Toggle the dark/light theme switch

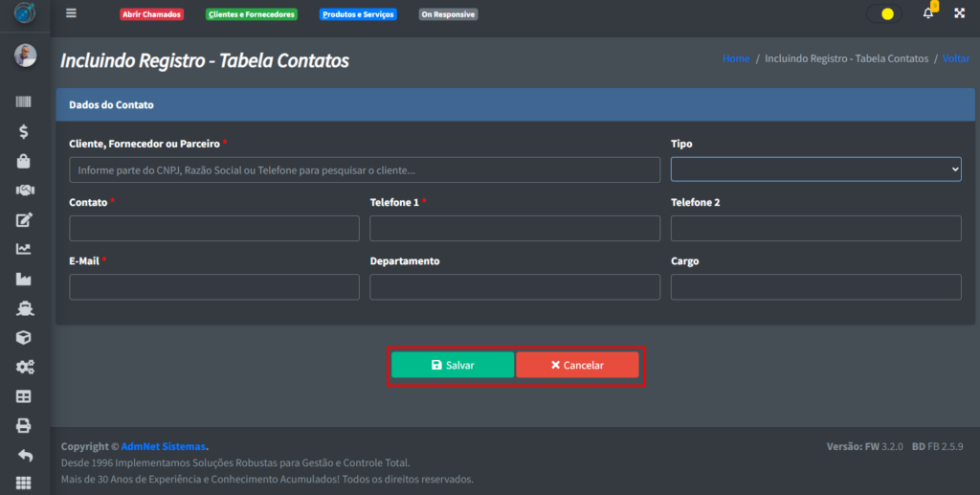[x=883, y=14]
